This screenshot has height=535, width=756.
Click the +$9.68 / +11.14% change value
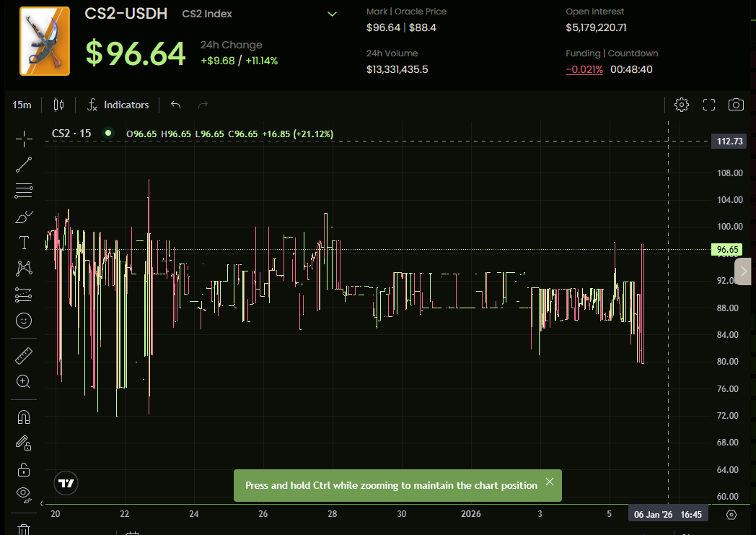click(x=239, y=61)
